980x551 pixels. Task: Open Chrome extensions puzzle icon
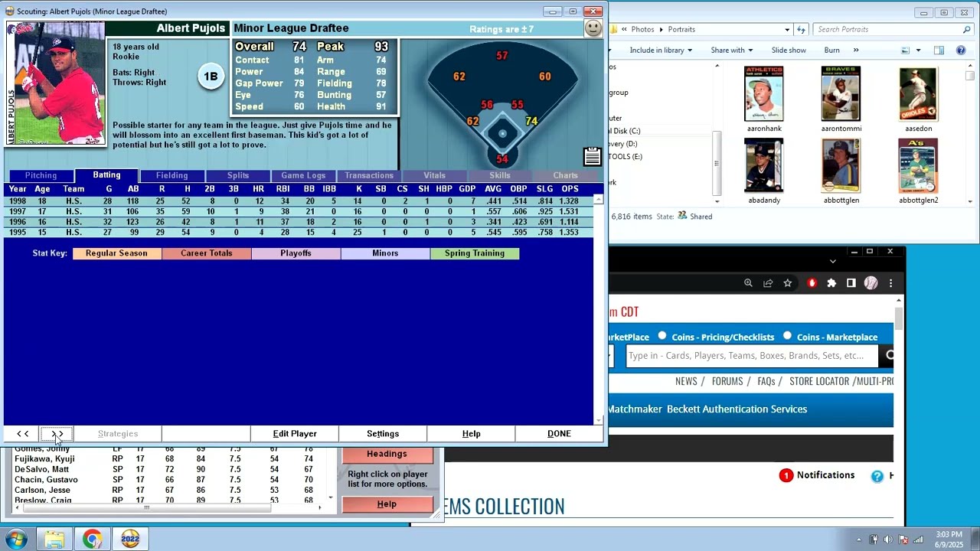(832, 283)
